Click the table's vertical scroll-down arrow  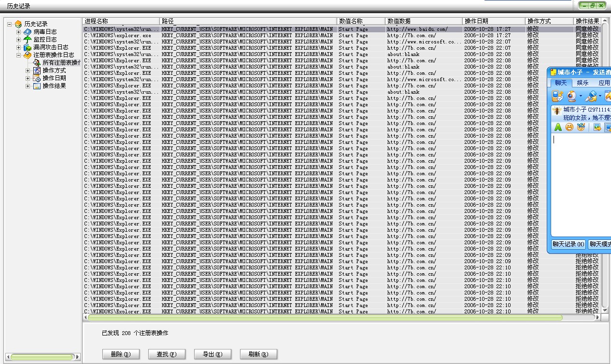(x=605, y=311)
